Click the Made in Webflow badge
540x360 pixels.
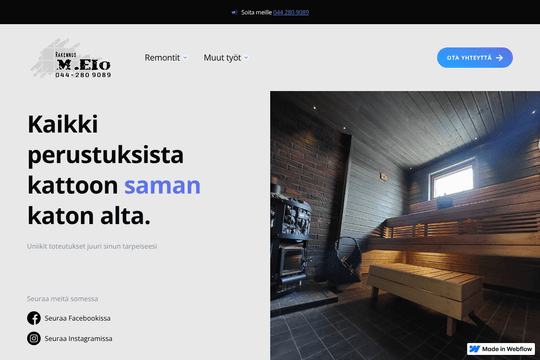(x=501, y=349)
